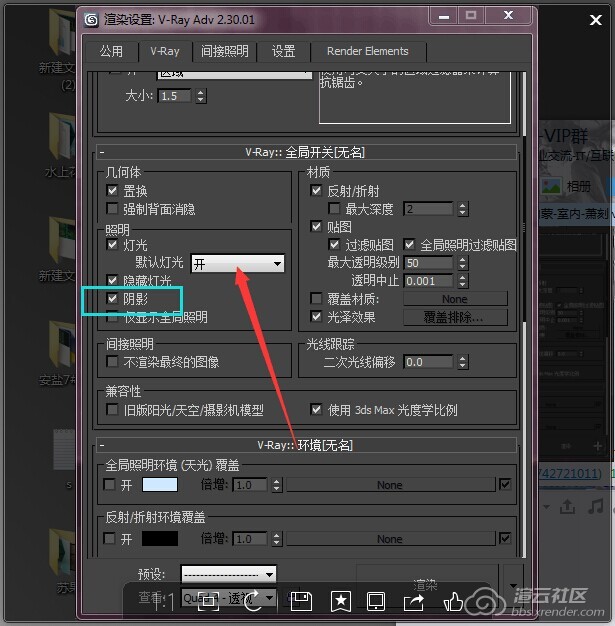Adjust the 透明中止 spinner arrows
This screenshot has width=615, height=626.
point(462,281)
